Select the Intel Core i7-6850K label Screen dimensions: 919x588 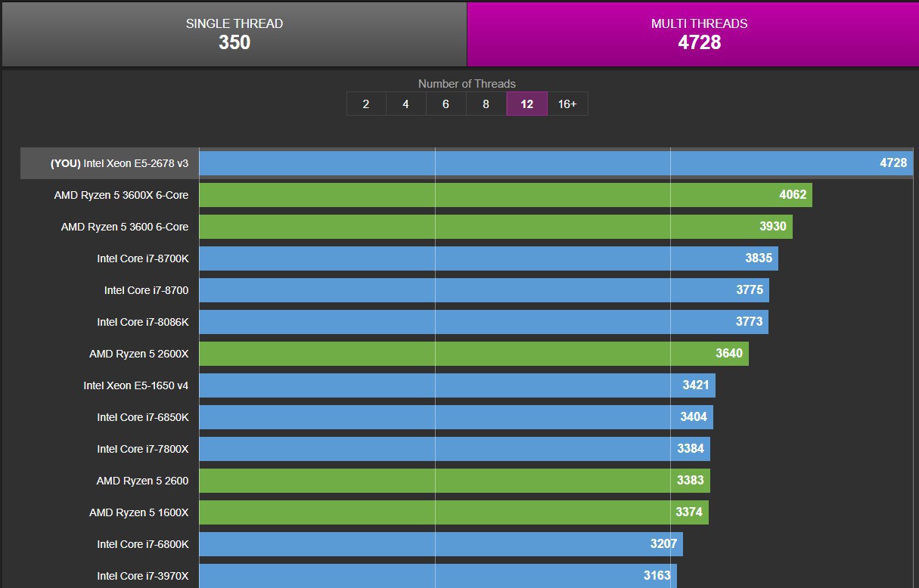coord(143,417)
